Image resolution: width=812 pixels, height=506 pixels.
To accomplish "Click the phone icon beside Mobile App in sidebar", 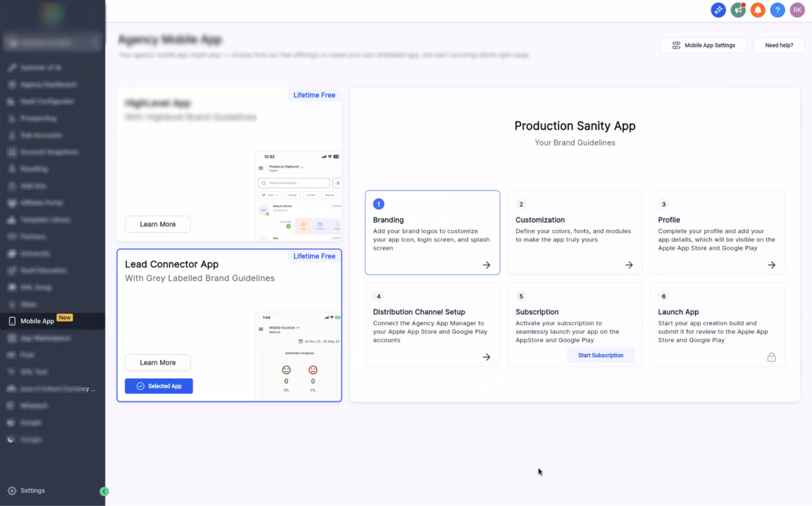I will 12,321.
